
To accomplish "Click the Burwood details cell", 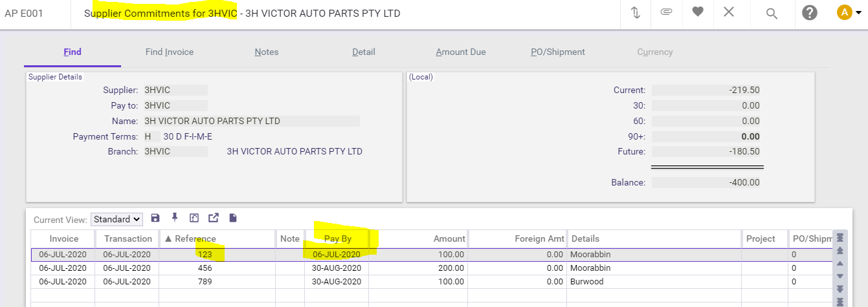I will point(654,282).
